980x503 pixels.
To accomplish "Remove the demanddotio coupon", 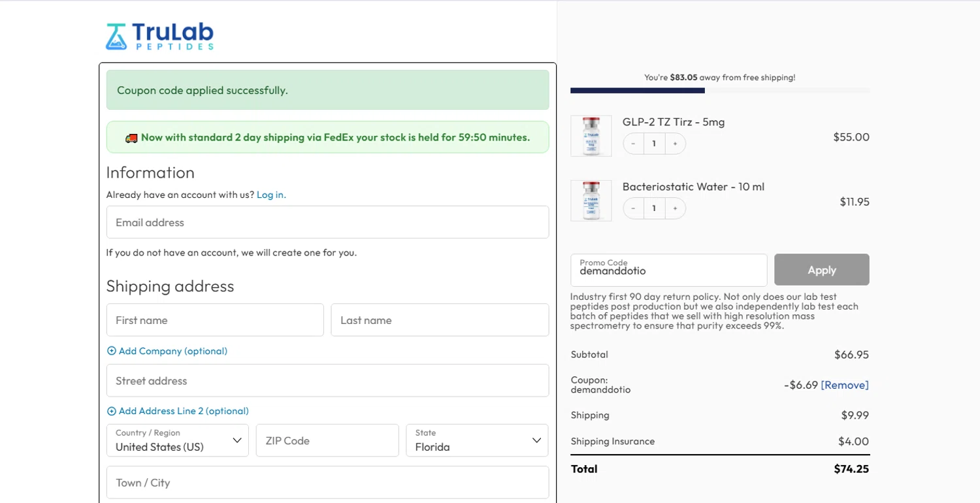I will point(845,385).
